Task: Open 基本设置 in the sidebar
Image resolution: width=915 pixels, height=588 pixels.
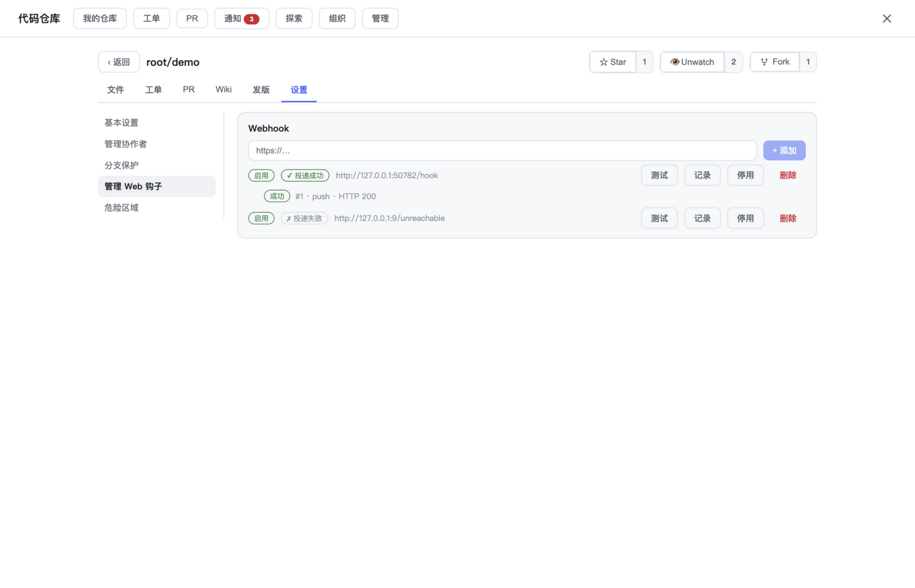Action: point(157,123)
